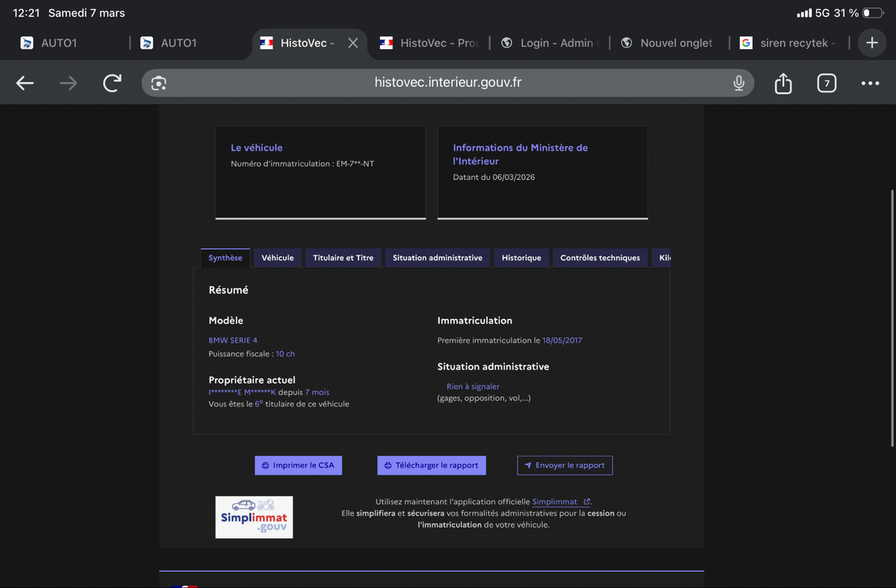Click the BMW SERIE 4 model text
The width and height of the screenshot is (896, 588).
(x=233, y=340)
